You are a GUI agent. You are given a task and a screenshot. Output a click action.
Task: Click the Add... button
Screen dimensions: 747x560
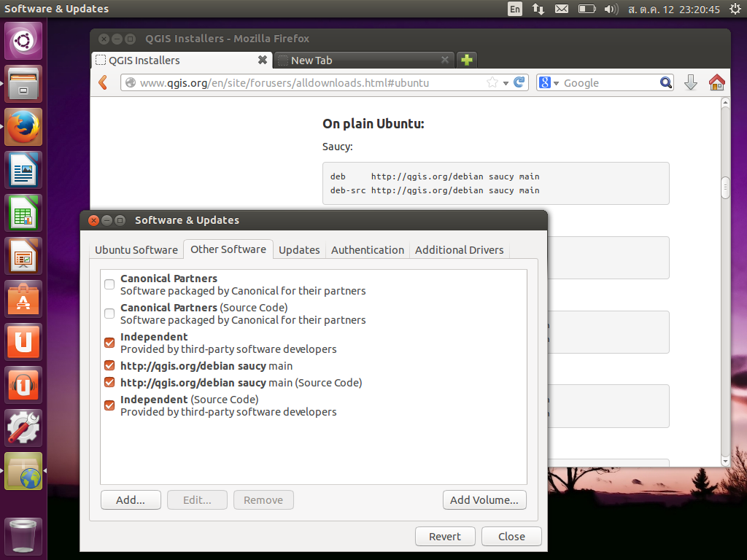click(131, 500)
